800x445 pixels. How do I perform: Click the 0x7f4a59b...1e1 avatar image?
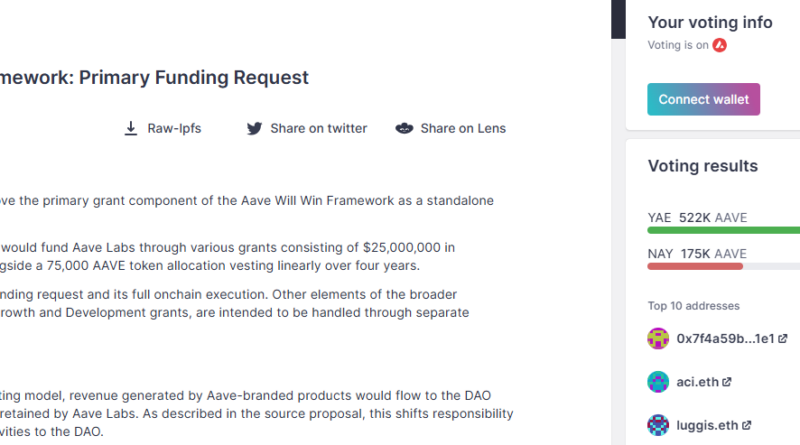(x=658, y=338)
